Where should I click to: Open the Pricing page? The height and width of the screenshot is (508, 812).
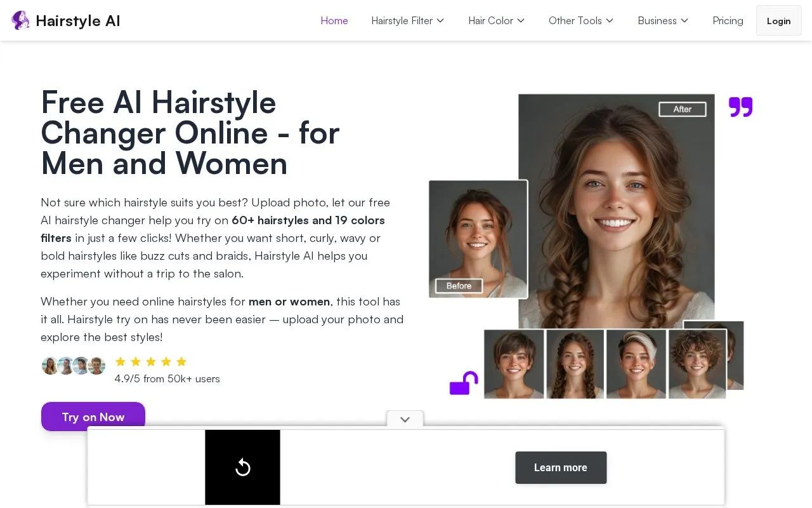pyautogui.click(x=728, y=20)
